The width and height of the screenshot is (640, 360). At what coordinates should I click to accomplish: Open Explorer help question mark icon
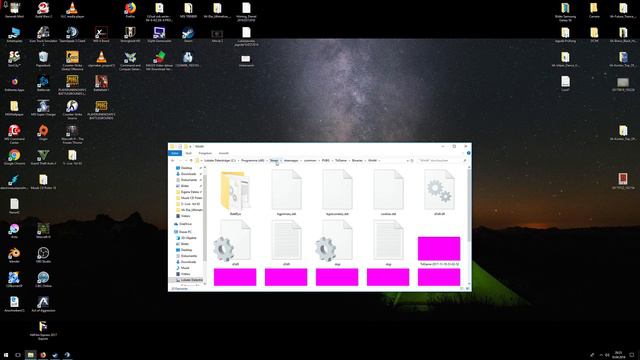click(x=469, y=153)
